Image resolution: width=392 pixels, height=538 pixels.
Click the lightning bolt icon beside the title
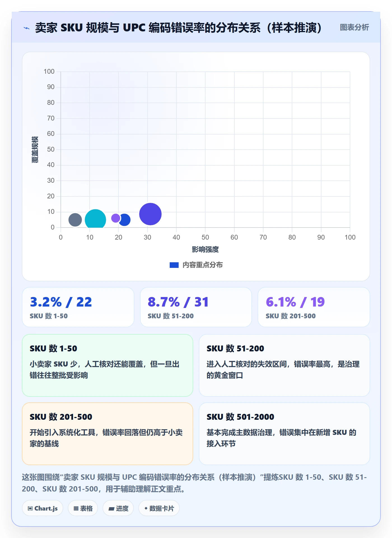pos(27,28)
